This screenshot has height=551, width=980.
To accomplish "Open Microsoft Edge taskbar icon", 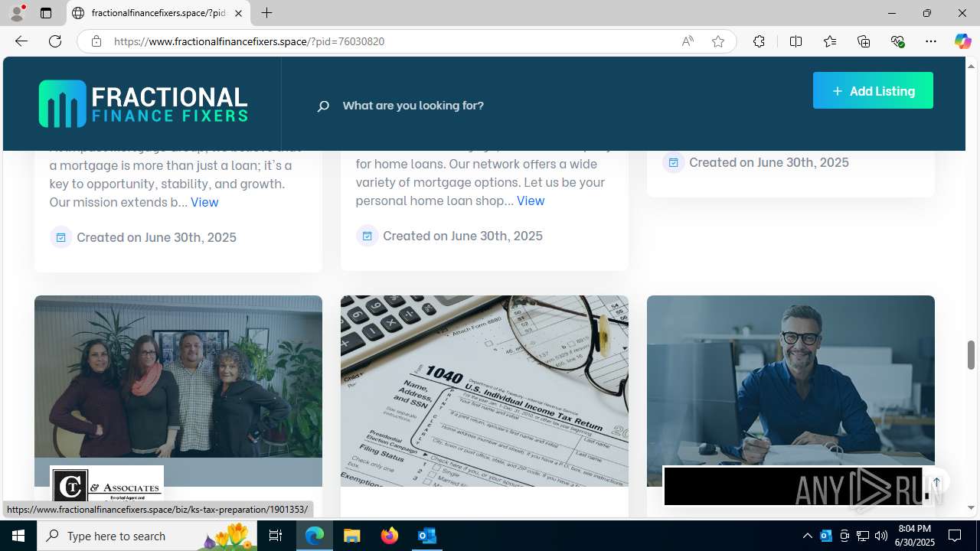I will pos(315,536).
